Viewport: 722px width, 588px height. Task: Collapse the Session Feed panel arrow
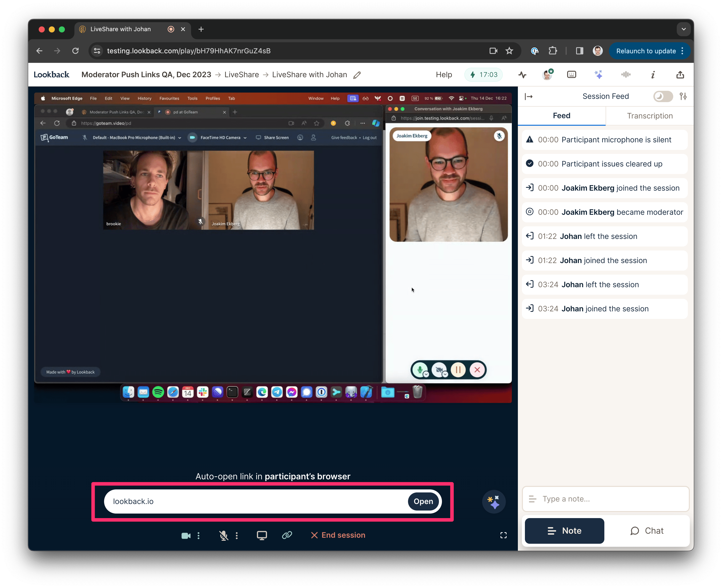pyautogui.click(x=529, y=97)
